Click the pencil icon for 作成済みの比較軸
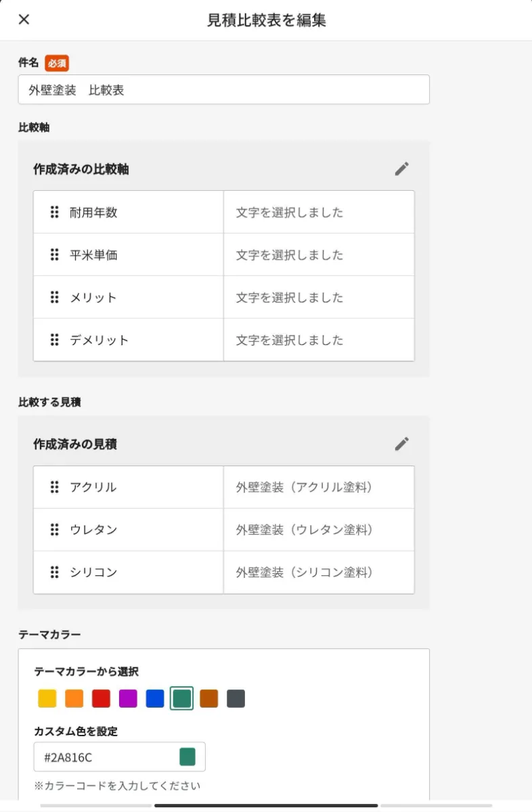Viewport: 532px width, 812px height. pyautogui.click(x=402, y=169)
